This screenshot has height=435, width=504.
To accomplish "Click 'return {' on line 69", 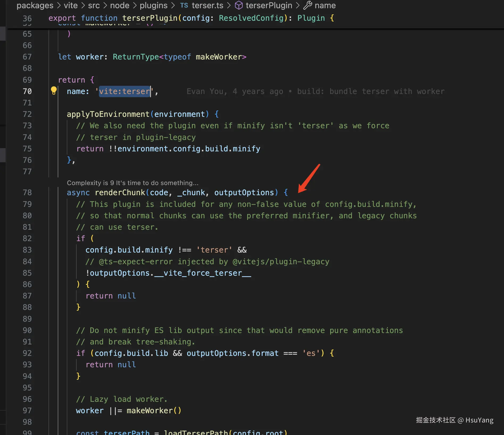I will 76,80.
